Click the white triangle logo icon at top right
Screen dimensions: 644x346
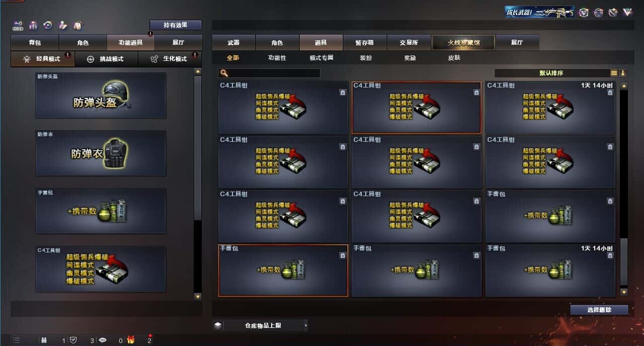[627, 13]
